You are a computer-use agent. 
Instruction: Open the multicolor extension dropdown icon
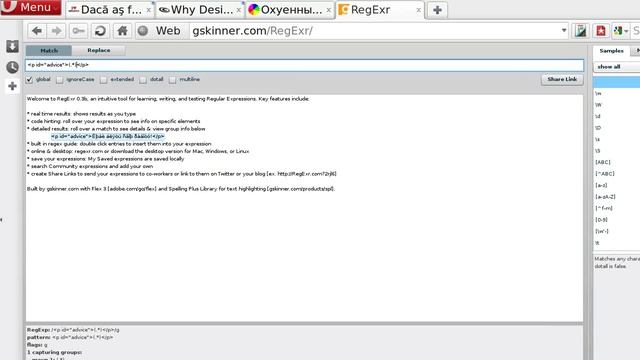click(x=620, y=31)
